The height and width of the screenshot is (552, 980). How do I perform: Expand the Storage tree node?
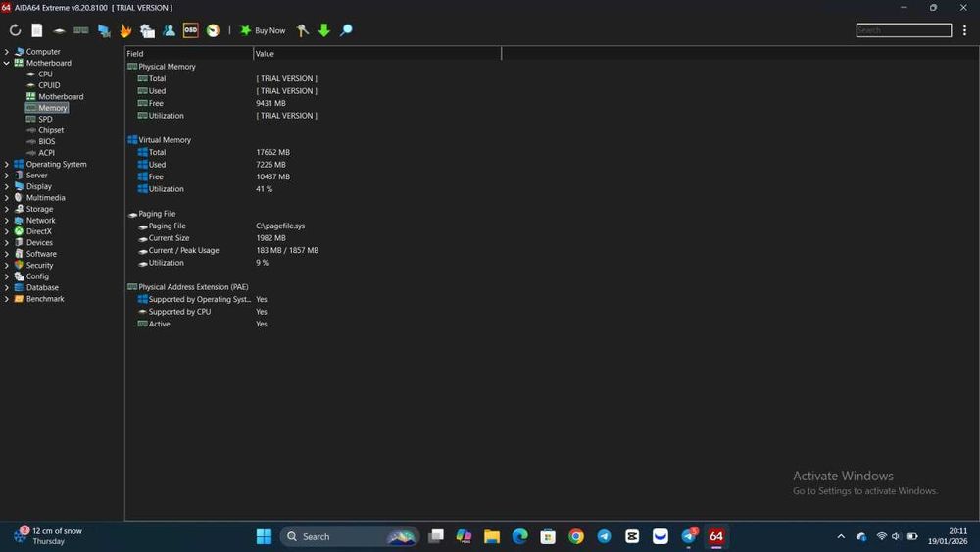pyautogui.click(x=7, y=210)
